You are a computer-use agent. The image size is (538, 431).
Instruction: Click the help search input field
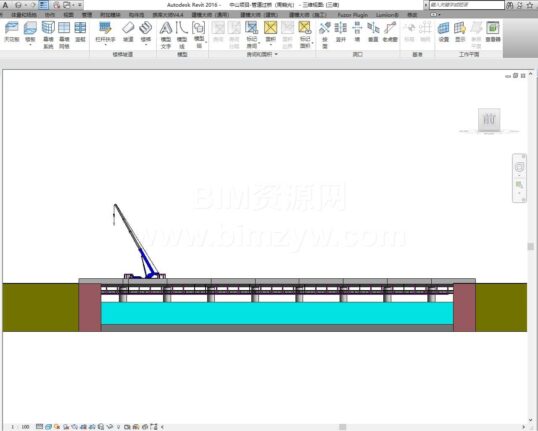(x=467, y=5)
